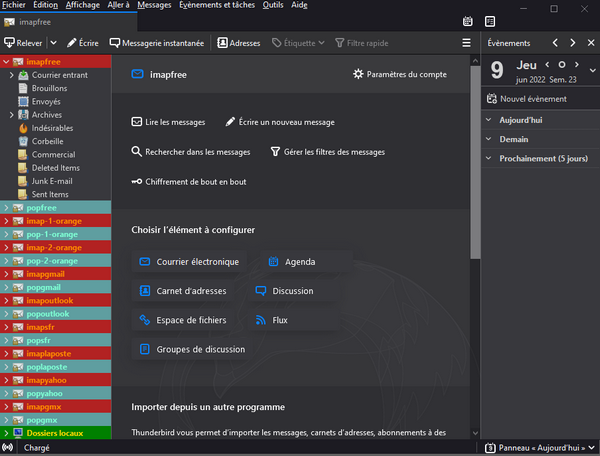The height and width of the screenshot is (456, 600).
Task: Click Gérer les filtres des messages
Action: (328, 152)
